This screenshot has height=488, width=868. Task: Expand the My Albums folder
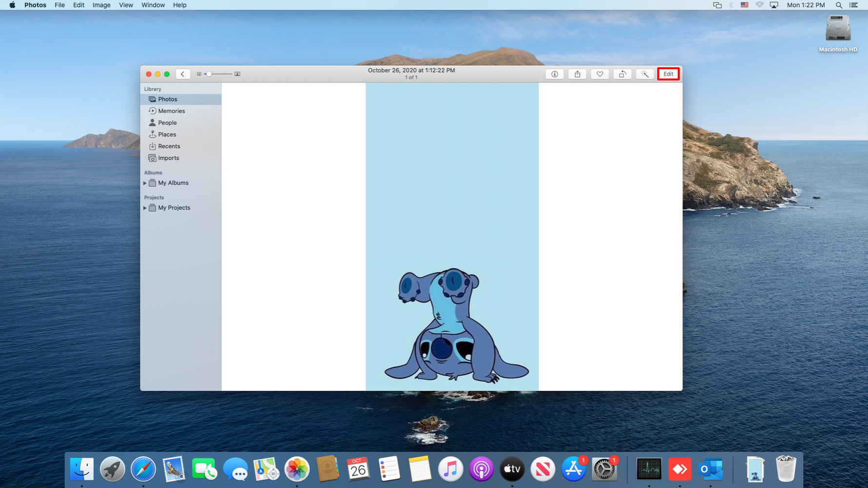click(x=145, y=183)
